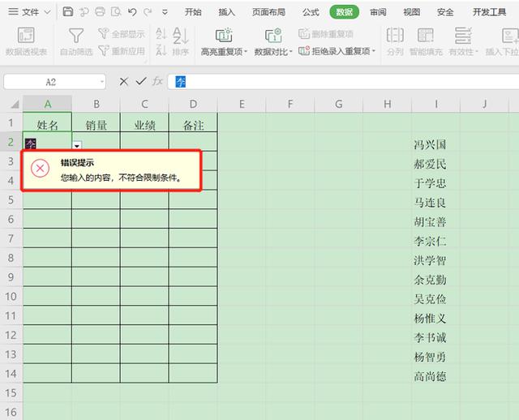Switch to the 开发工具 tab
This screenshot has width=519, height=420.
pyautogui.click(x=489, y=12)
